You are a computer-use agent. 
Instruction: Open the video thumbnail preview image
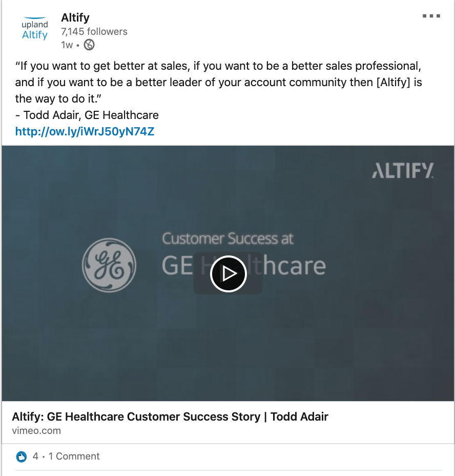[328, 349]
